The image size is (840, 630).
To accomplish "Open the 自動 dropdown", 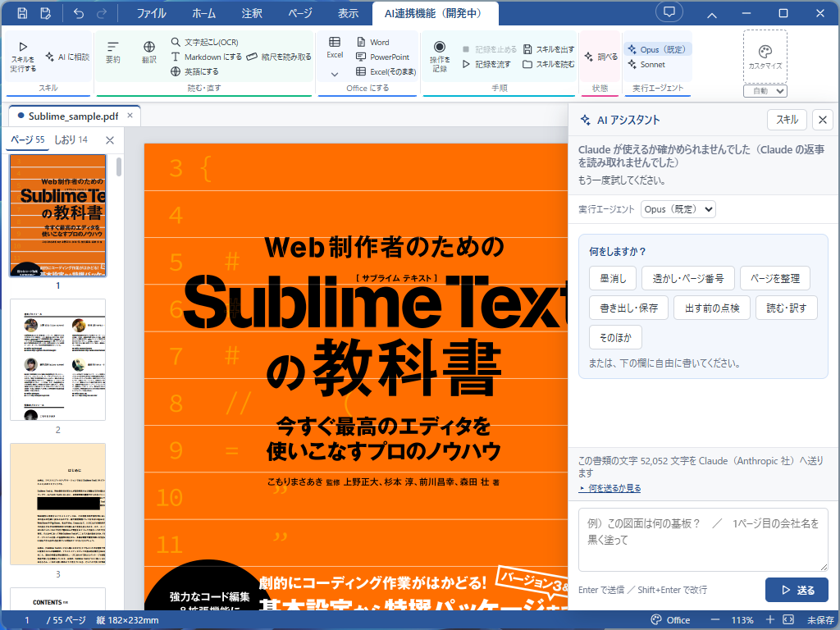I will [x=765, y=91].
